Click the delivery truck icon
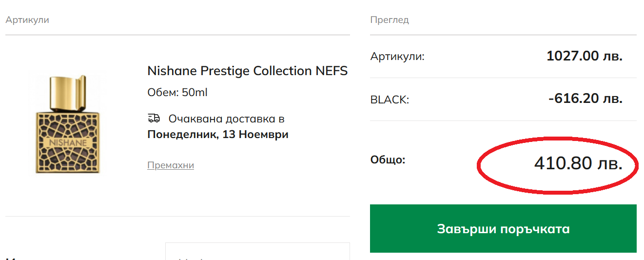Image resolution: width=644 pixels, height=260 pixels. coord(154,119)
